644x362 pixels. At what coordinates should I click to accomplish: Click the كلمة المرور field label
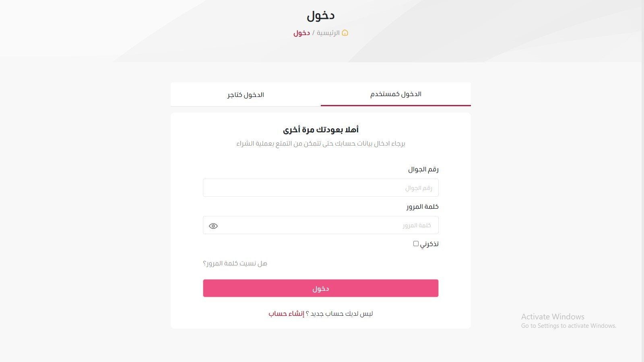(x=422, y=207)
